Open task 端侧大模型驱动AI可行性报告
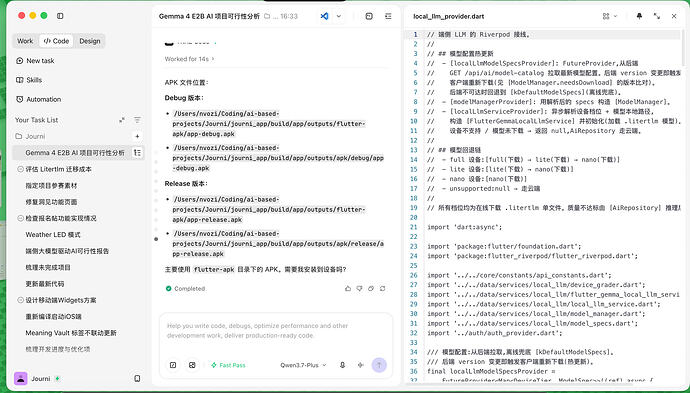Image resolution: width=690 pixels, height=393 pixels. coord(67,251)
